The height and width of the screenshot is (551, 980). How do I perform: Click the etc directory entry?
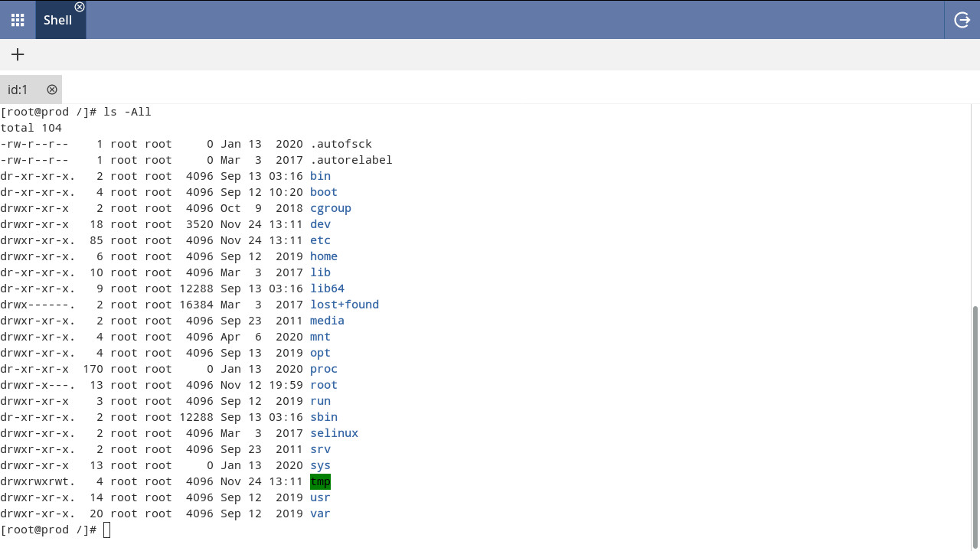pos(319,240)
